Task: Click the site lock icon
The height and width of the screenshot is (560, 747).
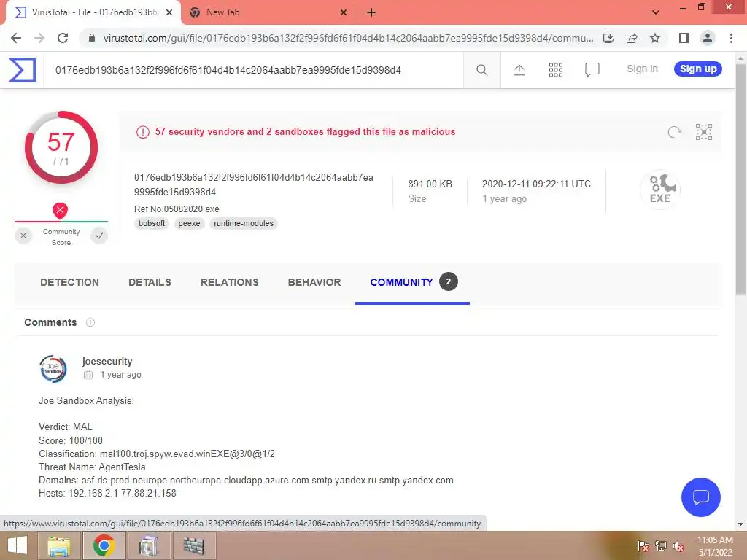Action: click(x=92, y=38)
